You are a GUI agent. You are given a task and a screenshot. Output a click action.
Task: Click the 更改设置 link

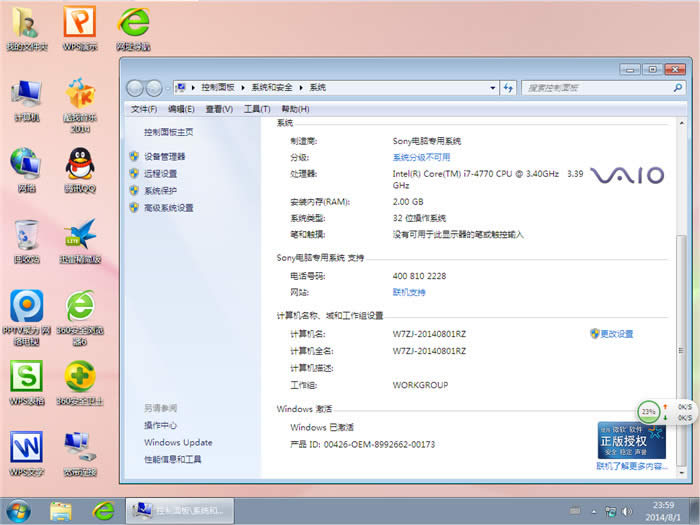(616, 334)
